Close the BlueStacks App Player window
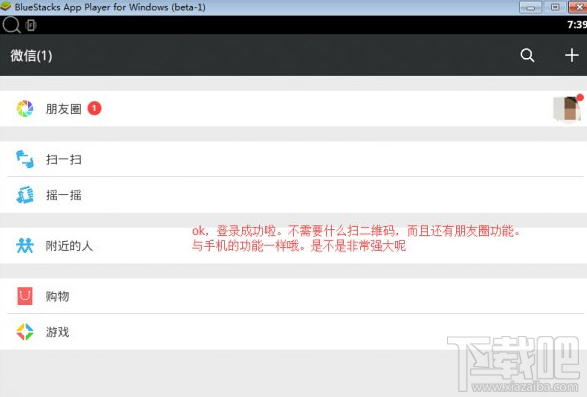The image size is (587, 397). tap(578, 7)
